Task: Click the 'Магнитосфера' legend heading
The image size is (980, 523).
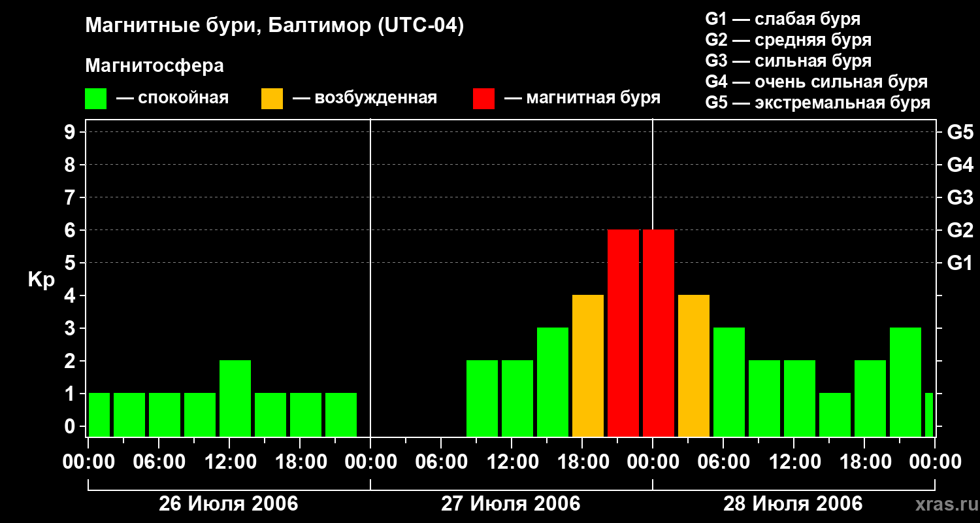Action: (154, 66)
